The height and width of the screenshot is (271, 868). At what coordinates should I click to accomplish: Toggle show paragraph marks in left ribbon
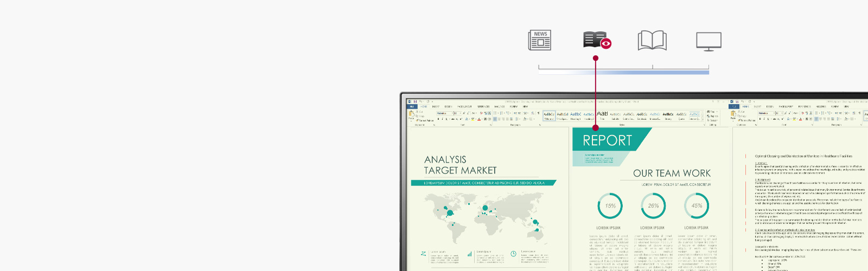click(x=539, y=113)
